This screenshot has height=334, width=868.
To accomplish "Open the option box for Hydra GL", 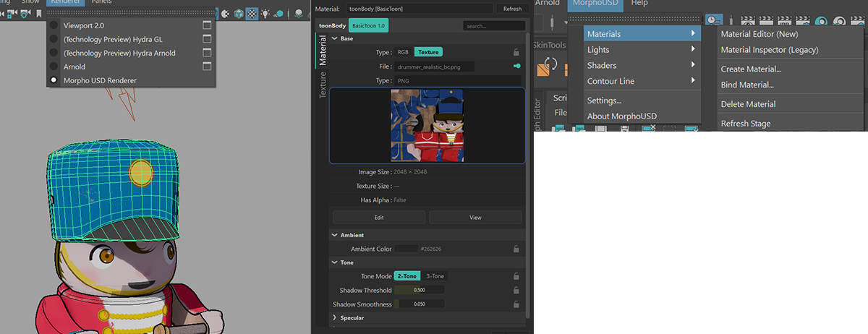I will click(207, 39).
